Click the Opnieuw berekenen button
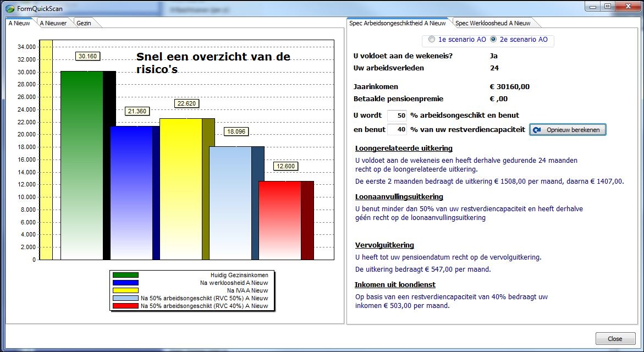Screen dimensions: 644x352 tap(568, 130)
